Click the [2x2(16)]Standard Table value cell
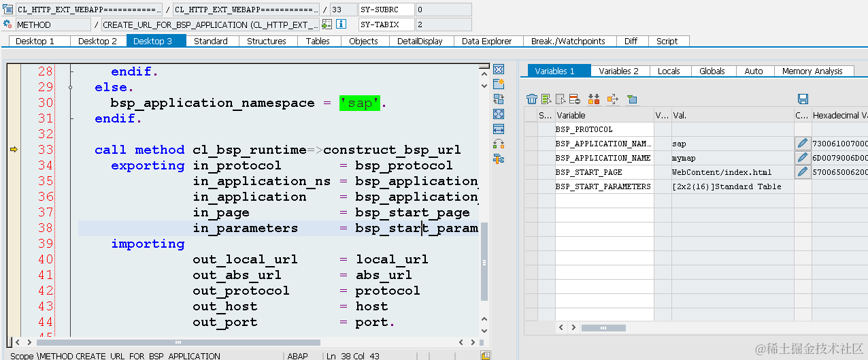868x360 pixels. point(733,186)
